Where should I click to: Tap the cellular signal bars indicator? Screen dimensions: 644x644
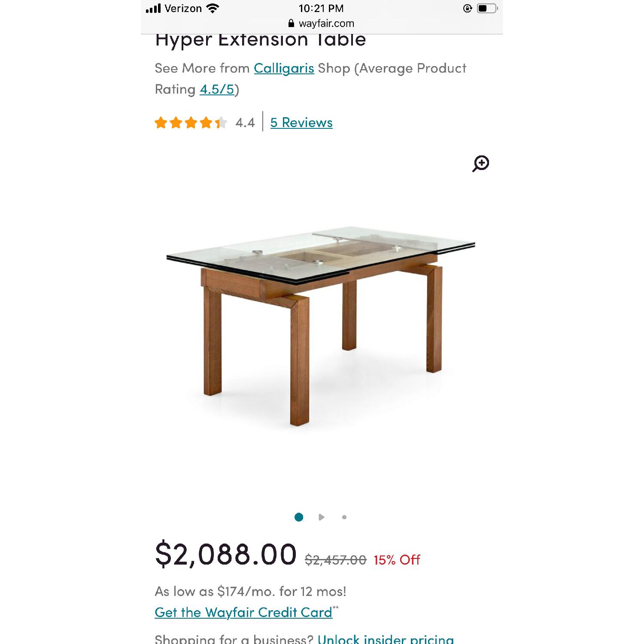(x=154, y=8)
